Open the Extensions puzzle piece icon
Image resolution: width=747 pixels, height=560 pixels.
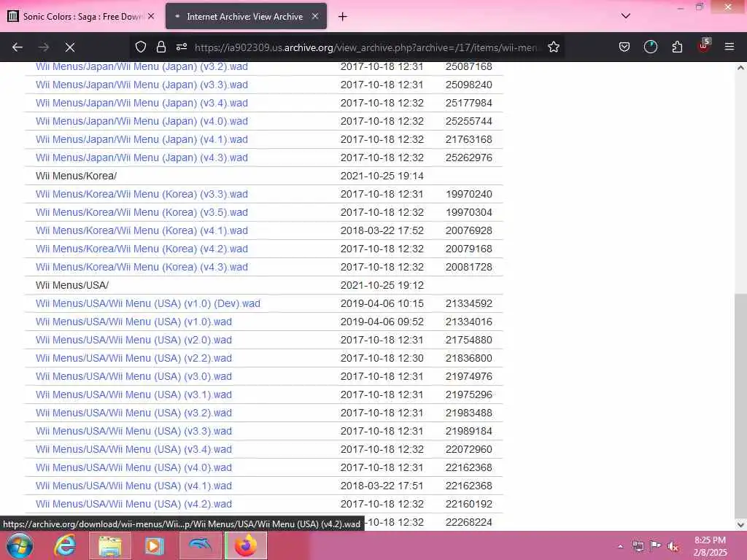(x=677, y=47)
